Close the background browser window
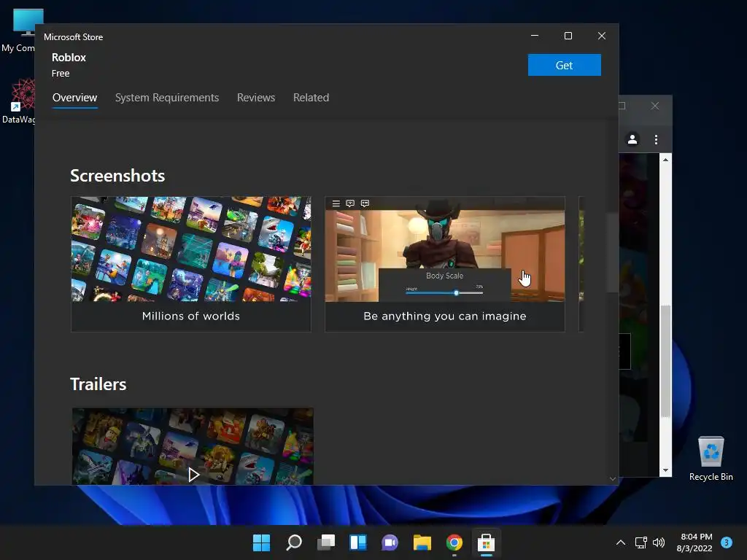The height and width of the screenshot is (560, 747). pyautogui.click(x=655, y=106)
